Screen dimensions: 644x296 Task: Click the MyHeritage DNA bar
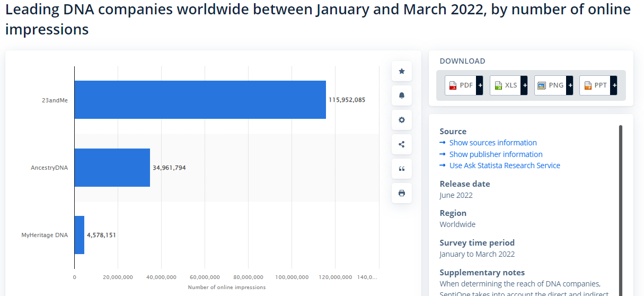click(x=80, y=235)
